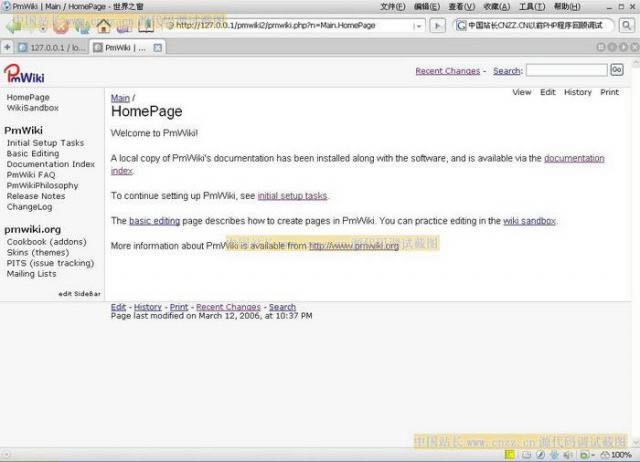
Task: Click the Go arrow beside address bar
Action: (x=437, y=25)
